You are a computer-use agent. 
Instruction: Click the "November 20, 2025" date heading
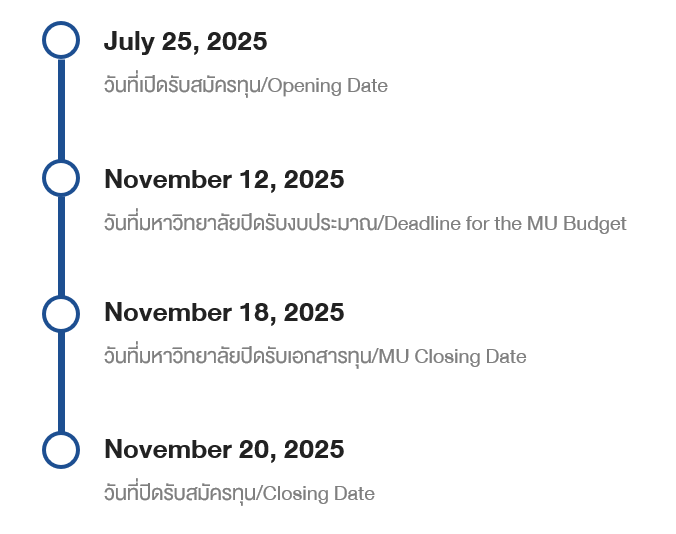pos(224,450)
